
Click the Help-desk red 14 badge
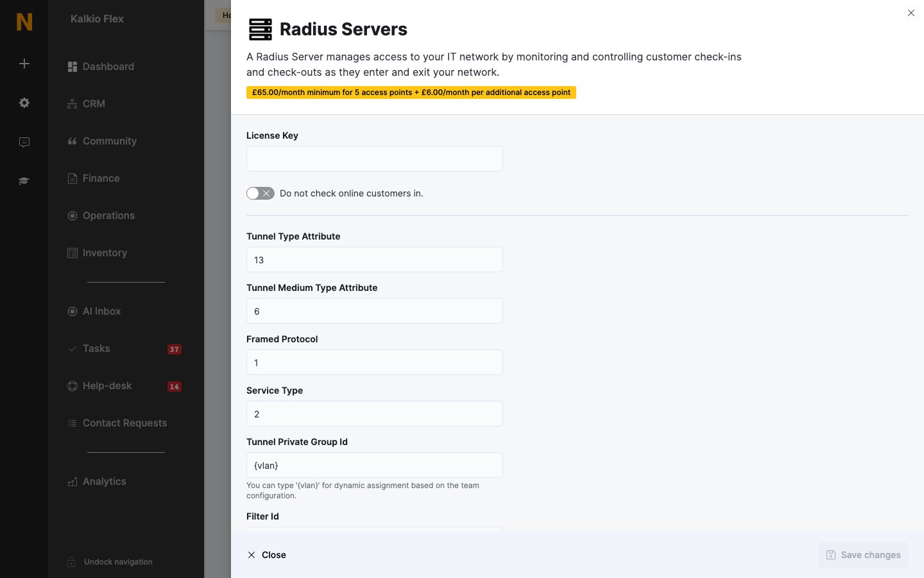[174, 387]
